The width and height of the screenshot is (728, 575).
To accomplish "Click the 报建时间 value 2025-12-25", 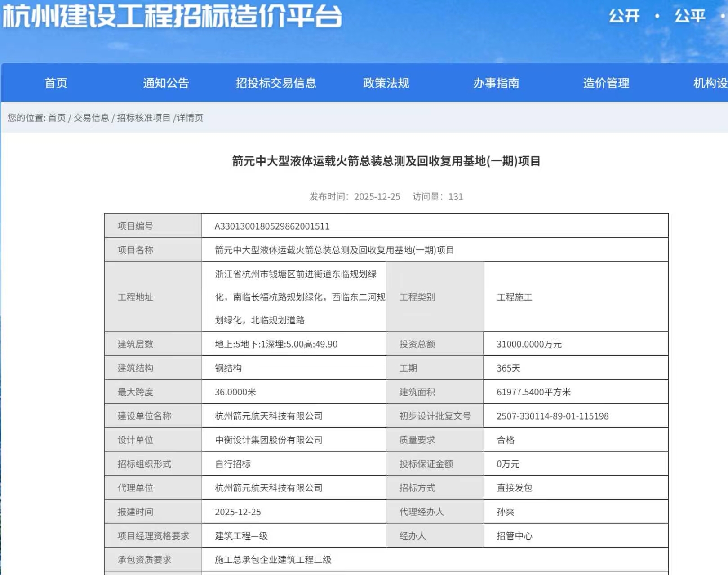I will click(238, 512).
